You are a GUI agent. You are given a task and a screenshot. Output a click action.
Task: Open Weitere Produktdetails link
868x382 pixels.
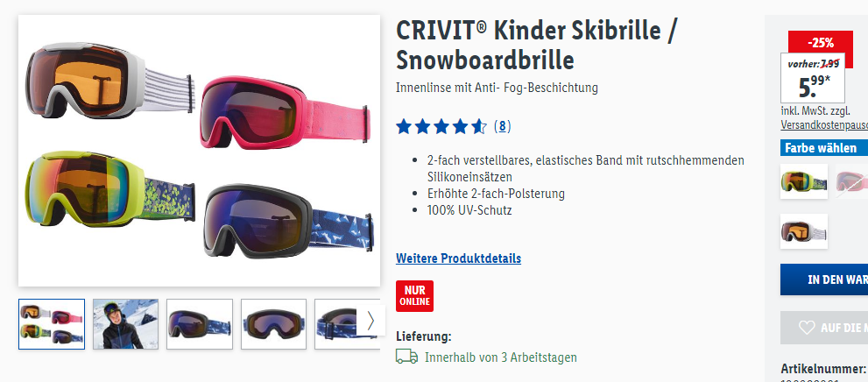(x=458, y=258)
